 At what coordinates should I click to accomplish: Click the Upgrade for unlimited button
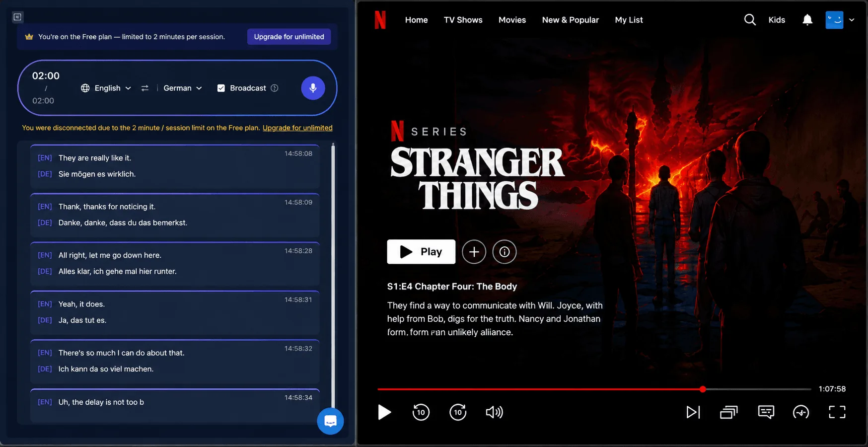pyautogui.click(x=289, y=37)
